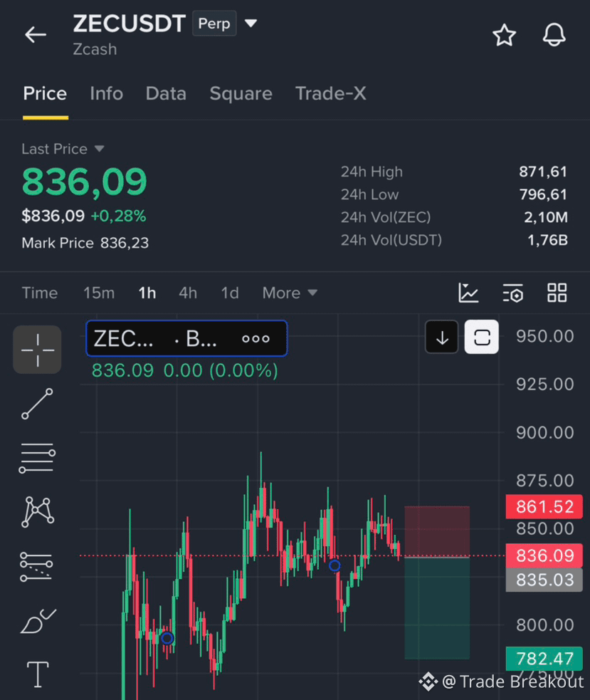Viewport: 590px width, 700px height.
Task: Click the 861.52 stop price label
Action: (544, 507)
